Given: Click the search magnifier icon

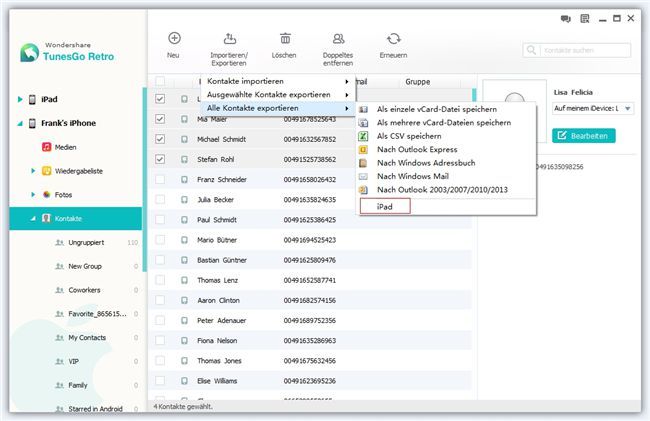Looking at the screenshot, I should (531, 50).
